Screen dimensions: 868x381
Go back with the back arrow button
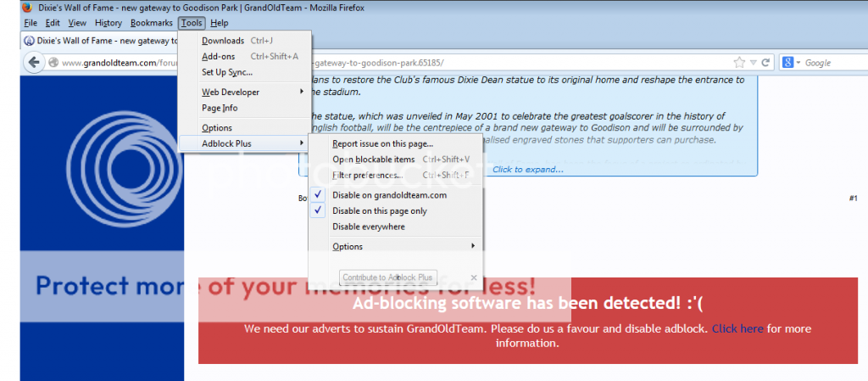[34, 62]
